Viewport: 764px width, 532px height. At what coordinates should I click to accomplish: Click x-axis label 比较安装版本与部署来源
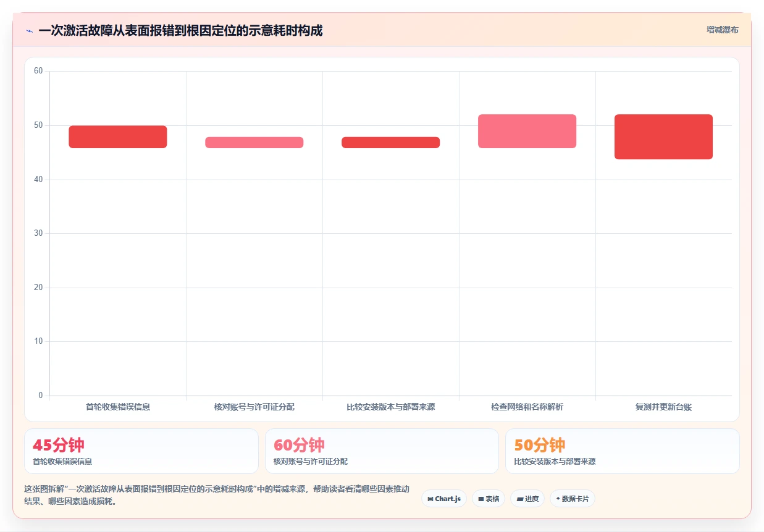pyautogui.click(x=391, y=407)
